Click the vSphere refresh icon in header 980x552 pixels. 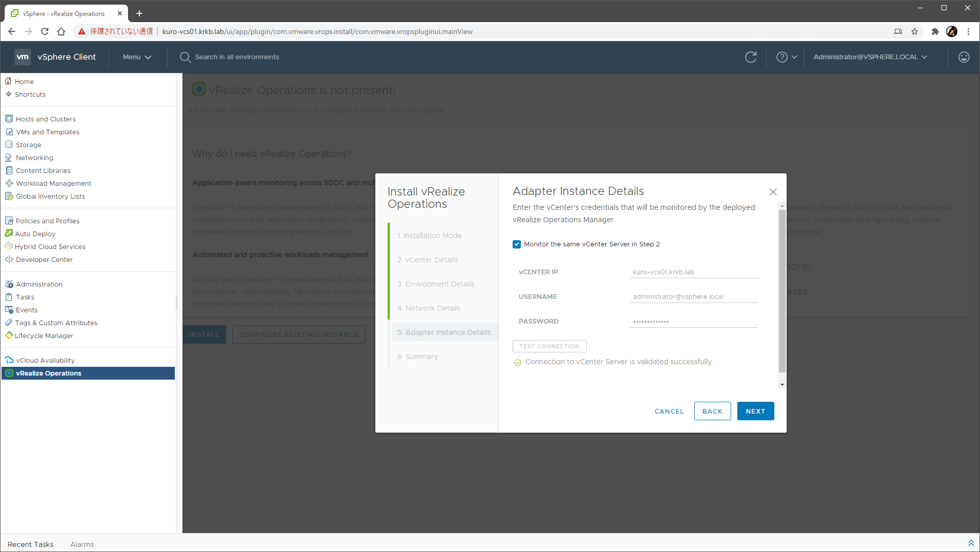[751, 57]
